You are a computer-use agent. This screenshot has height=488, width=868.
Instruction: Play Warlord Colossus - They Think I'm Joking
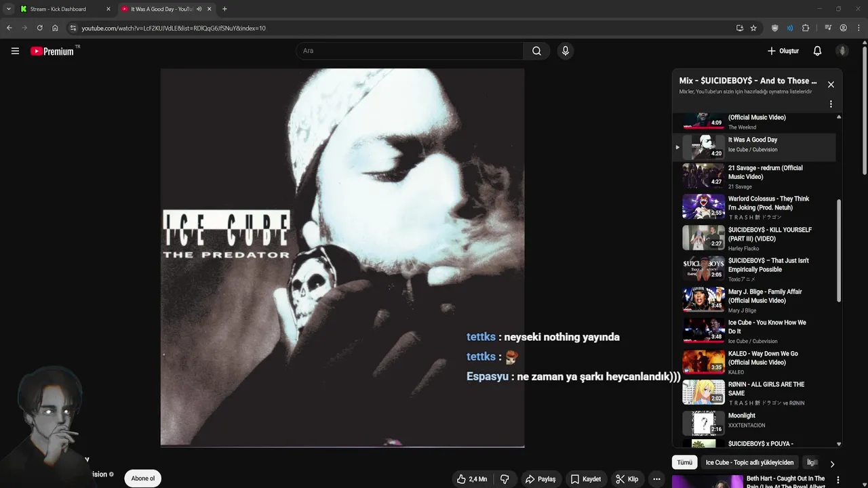(x=754, y=207)
